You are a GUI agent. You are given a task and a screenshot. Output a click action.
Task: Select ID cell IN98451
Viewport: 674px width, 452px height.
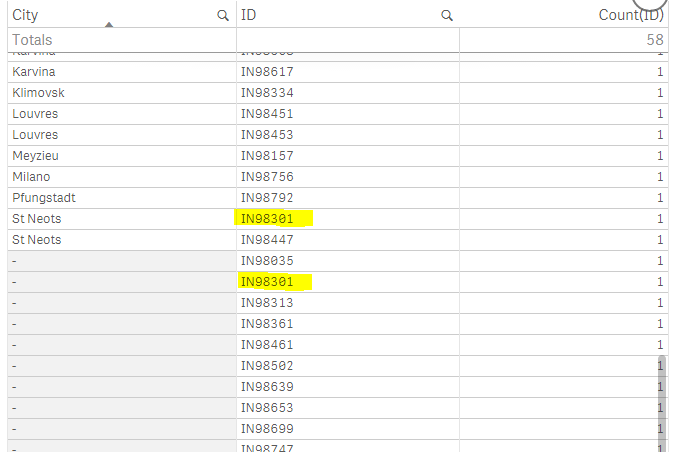267,114
